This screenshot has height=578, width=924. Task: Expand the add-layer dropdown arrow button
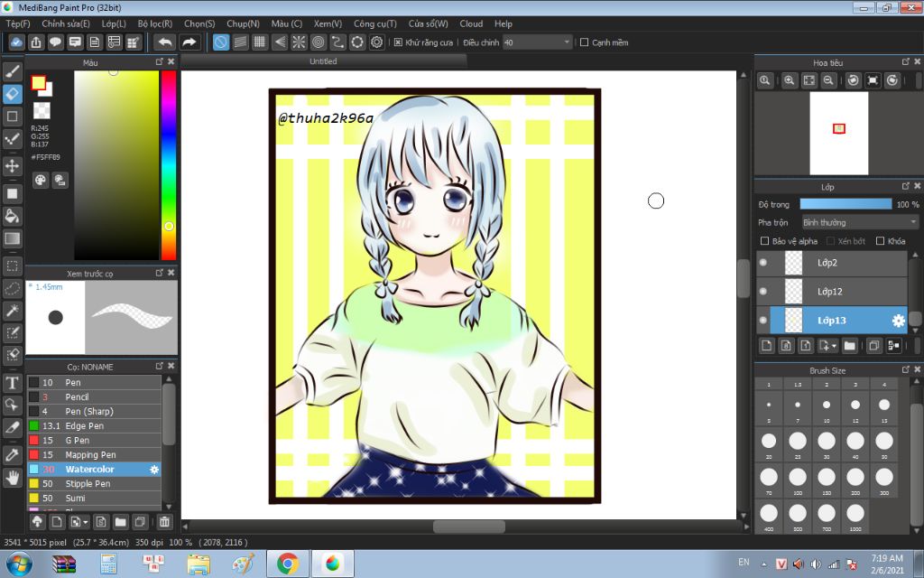pyautogui.click(x=828, y=346)
